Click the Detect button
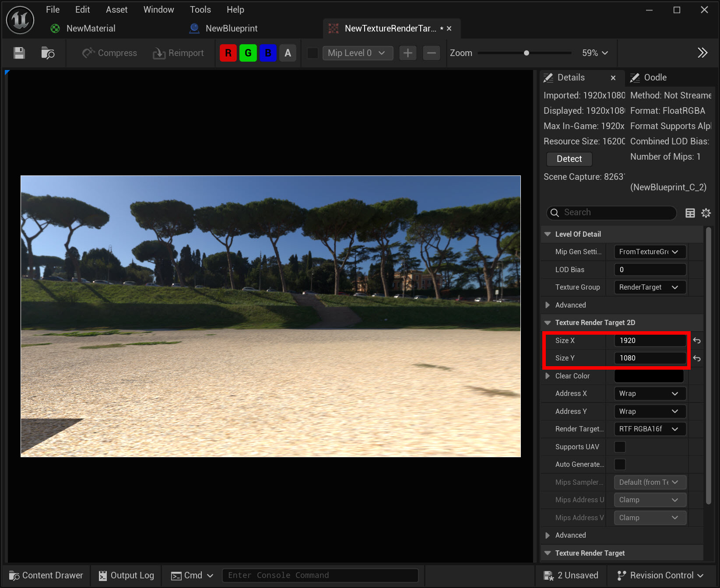 [x=569, y=159]
